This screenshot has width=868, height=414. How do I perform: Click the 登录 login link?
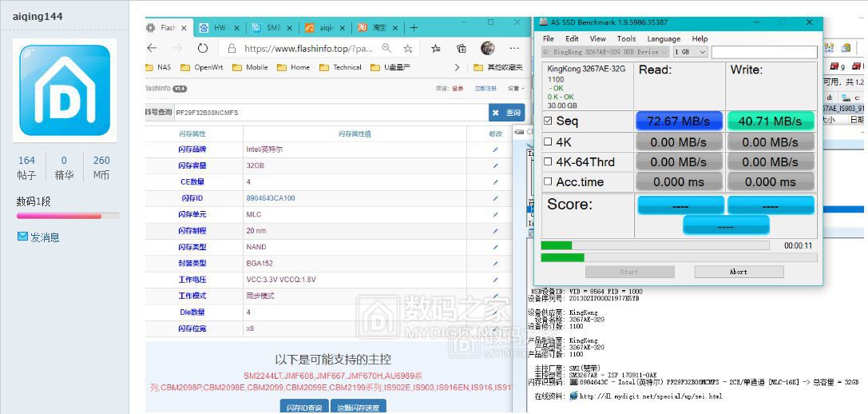(x=458, y=89)
